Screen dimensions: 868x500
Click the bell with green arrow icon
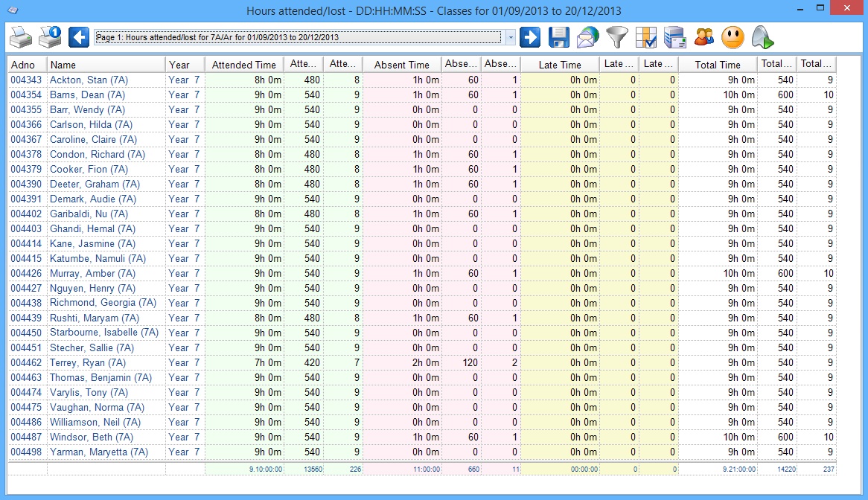click(x=762, y=38)
